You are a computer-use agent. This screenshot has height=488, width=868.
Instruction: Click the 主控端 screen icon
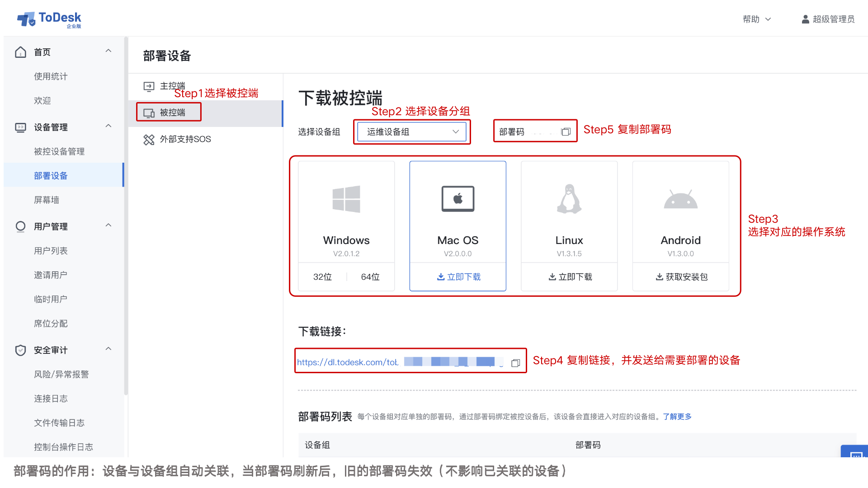click(x=149, y=86)
